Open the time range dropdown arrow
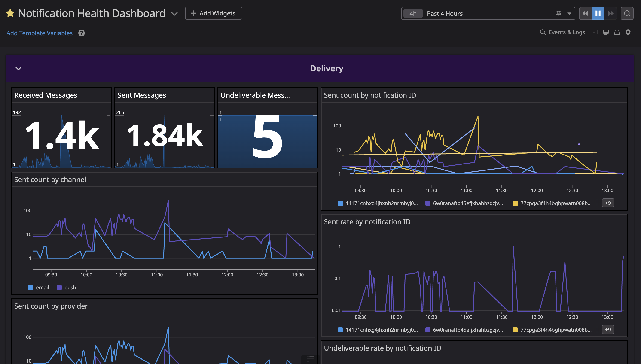This screenshot has height=364, width=641. coord(569,13)
